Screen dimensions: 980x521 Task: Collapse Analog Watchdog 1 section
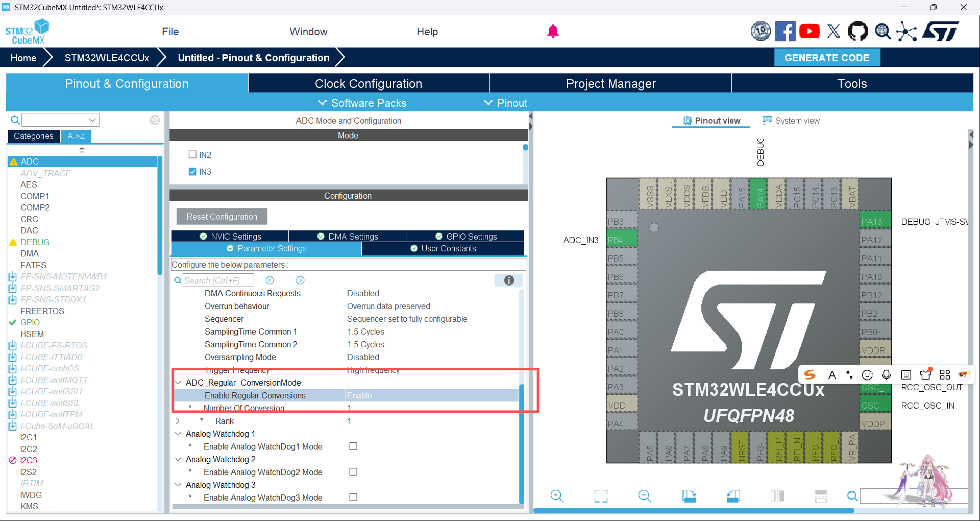coord(178,434)
